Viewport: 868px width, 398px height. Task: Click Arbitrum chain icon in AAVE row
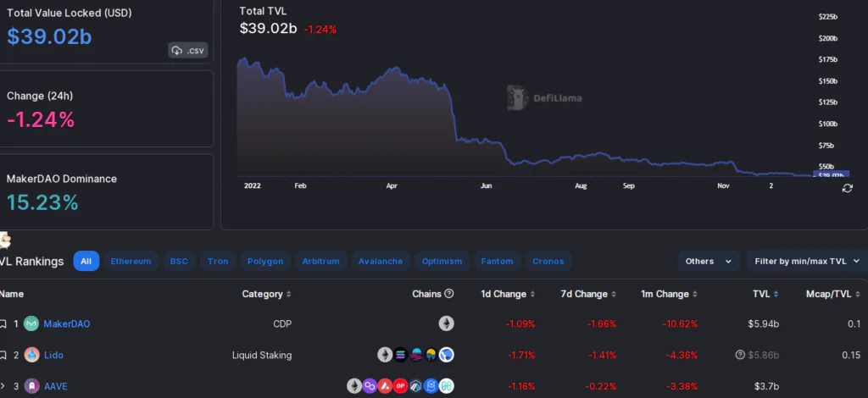pos(415,385)
